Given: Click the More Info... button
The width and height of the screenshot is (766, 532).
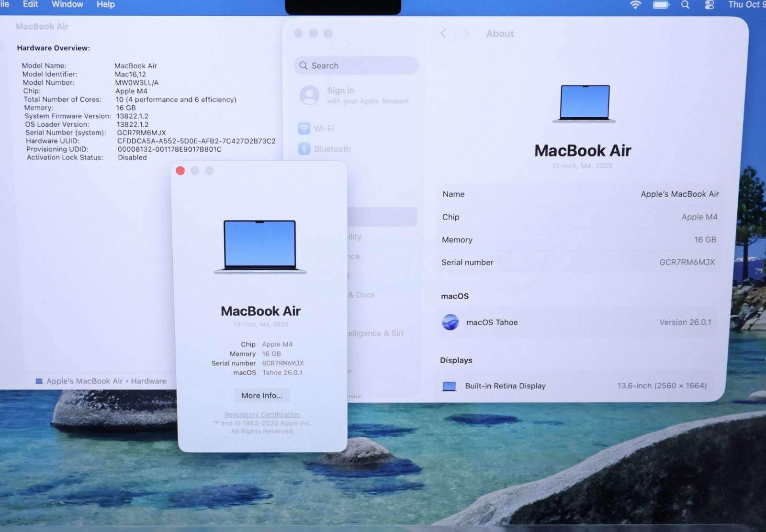Looking at the screenshot, I should click(262, 396).
